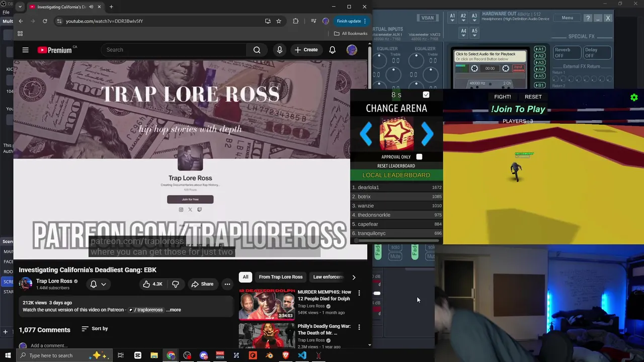Image resolution: width=644 pixels, height=362 pixels.
Task: Go back in Chrome browser
Action: [21, 21]
